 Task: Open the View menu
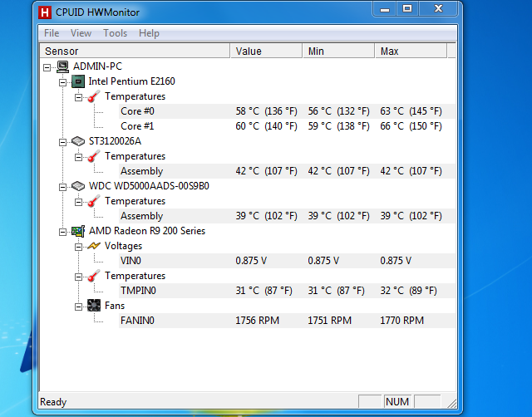(81, 33)
